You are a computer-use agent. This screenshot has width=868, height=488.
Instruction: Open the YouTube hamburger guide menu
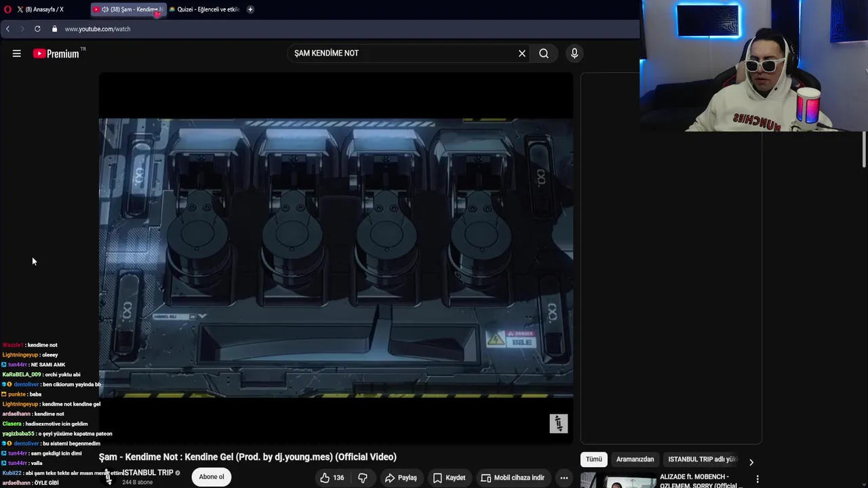point(17,54)
